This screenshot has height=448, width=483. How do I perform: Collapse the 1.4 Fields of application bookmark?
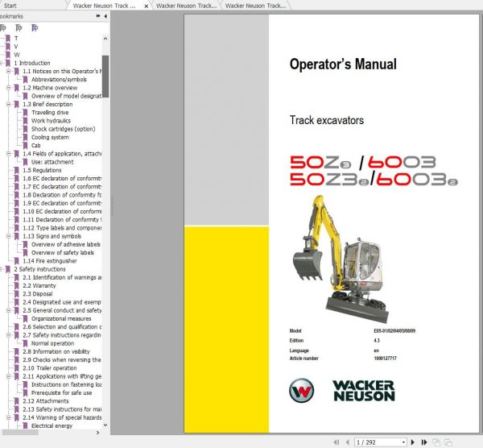9,154
